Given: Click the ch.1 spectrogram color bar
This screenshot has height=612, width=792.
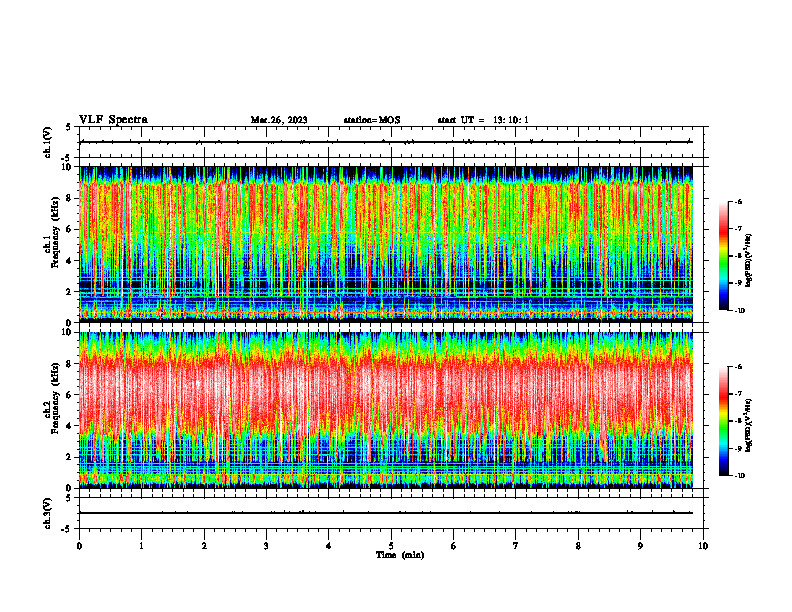Looking at the screenshot, I should [723, 256].
